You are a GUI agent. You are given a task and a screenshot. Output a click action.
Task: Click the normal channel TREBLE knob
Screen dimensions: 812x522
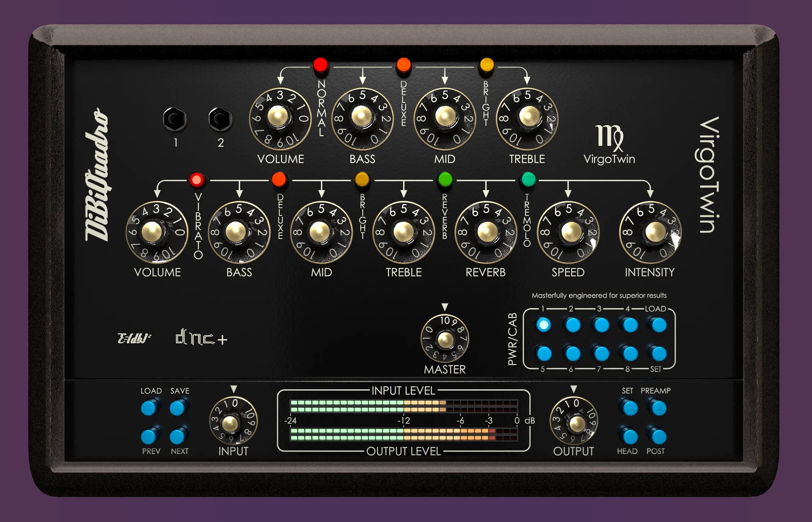[x=528, y=117]
